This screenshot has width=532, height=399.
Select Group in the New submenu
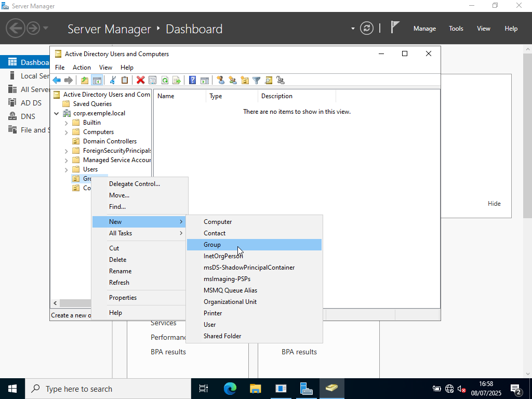pos(254,245)
